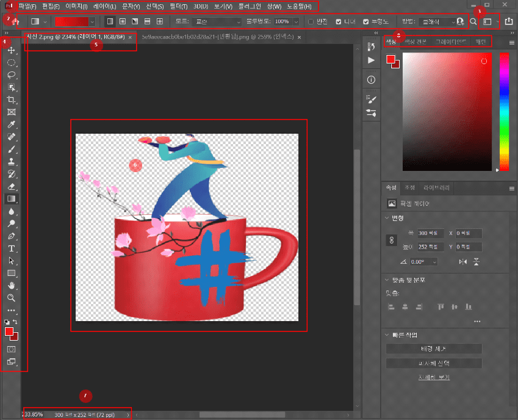Select the Pen tool
The height and width of the screenshot is (420, 518).
tap(11, 236)
